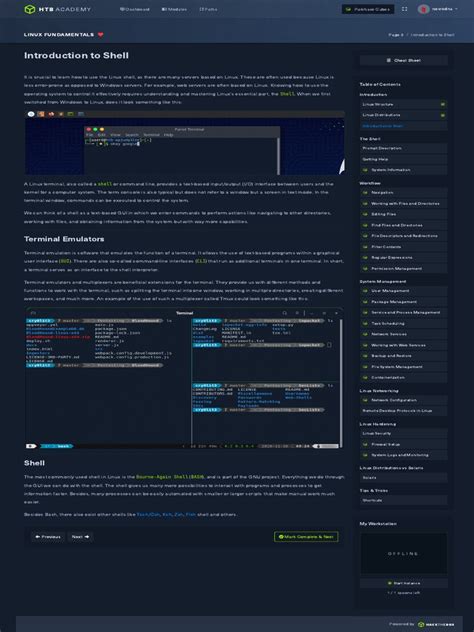474x632 pixels.
Task: Click the Tmux terminal screenshot image
Action: [x=184, y=378]
